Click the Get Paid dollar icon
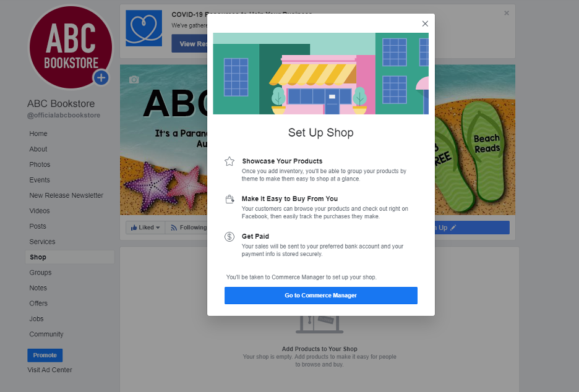The image size is (579, 392). tap(229, 237)
